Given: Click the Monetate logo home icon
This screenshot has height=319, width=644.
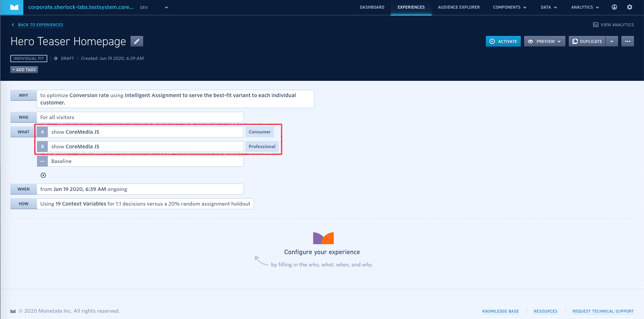Looking at the screenshot, I should [14, 7].
